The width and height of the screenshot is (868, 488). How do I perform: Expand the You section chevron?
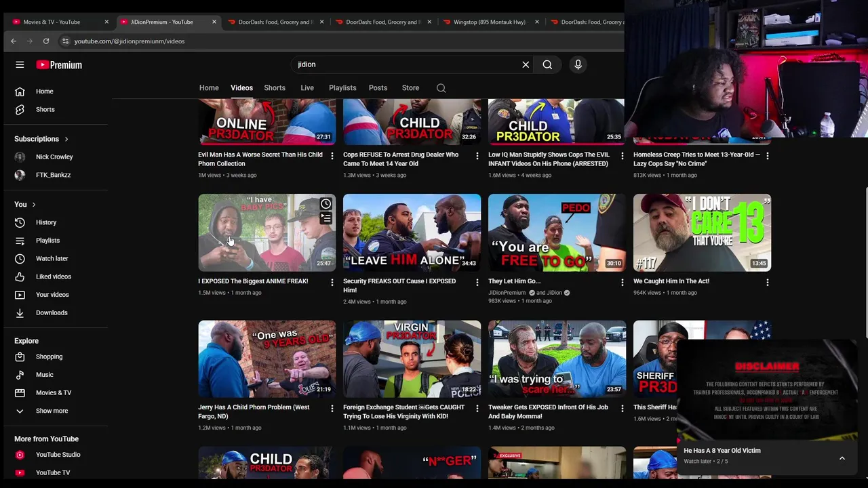click(x=33, y=205)
